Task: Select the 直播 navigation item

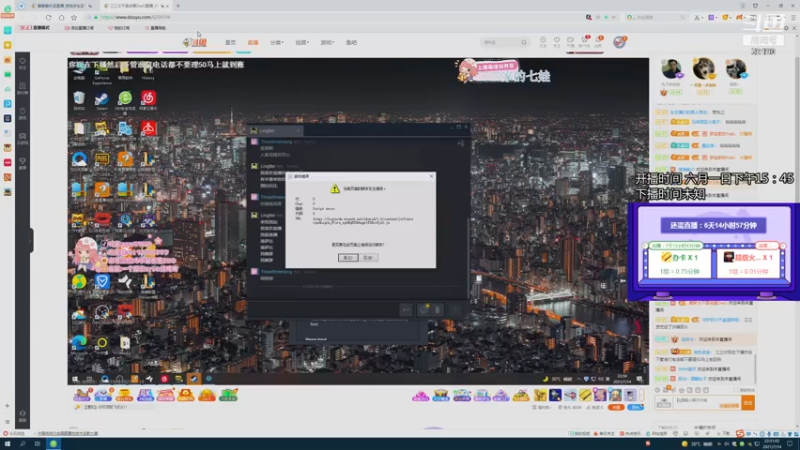Action: (x=253, y=42)
